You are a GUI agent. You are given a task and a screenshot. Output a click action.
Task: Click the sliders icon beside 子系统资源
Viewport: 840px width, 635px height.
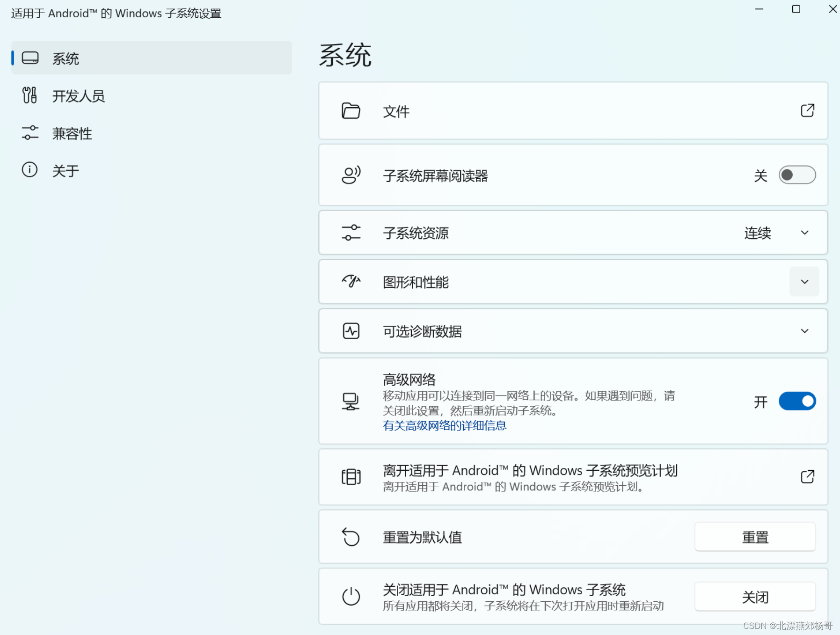351,232
